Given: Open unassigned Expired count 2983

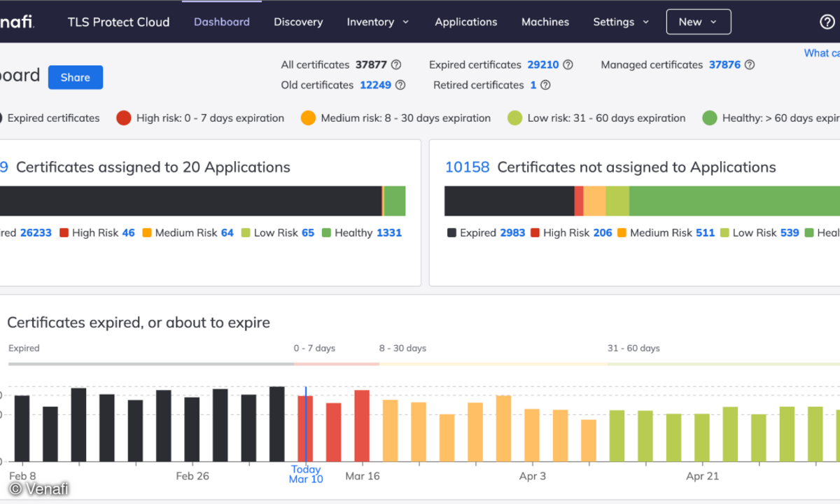Looking at the screenshot, I should 512,232.
